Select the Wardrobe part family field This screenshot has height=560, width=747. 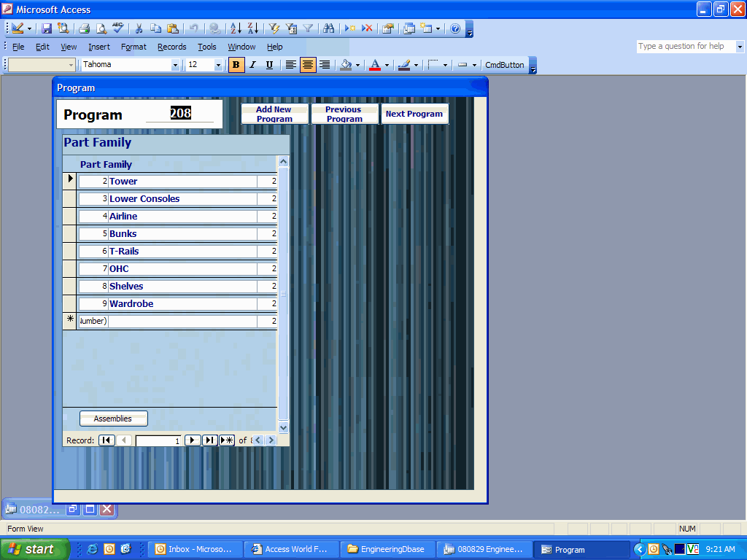point(182,304)
